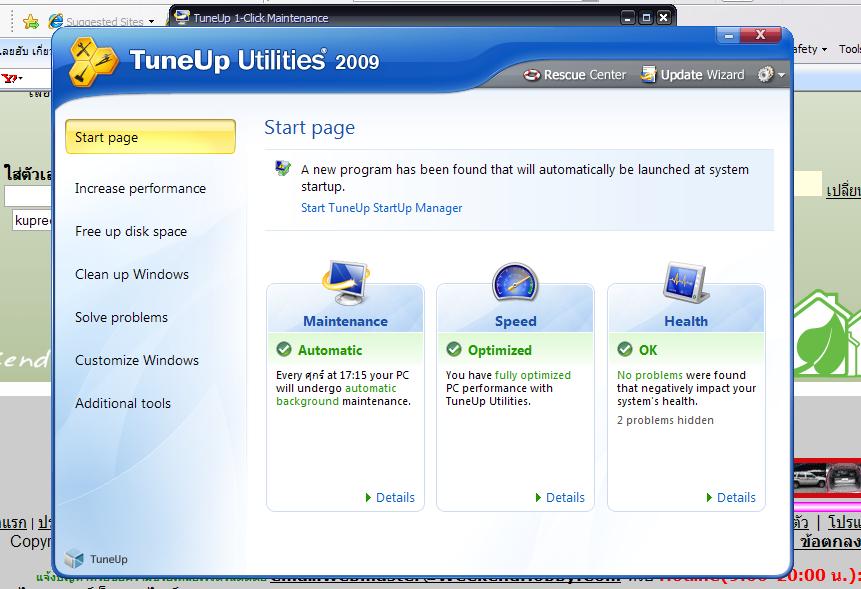
Task: Expand Speed Details
Action: click(x=560, y=497)
